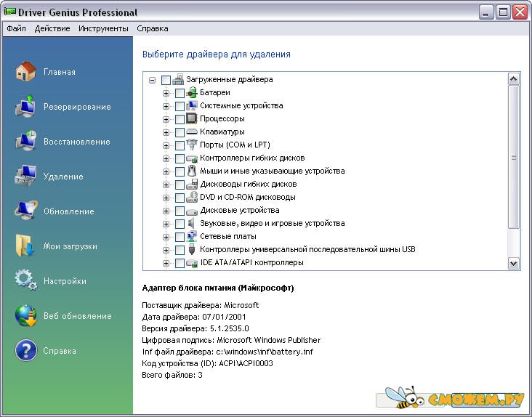Click the driver list scroll up arrow
Screen dimensions: 532x417
514,79
